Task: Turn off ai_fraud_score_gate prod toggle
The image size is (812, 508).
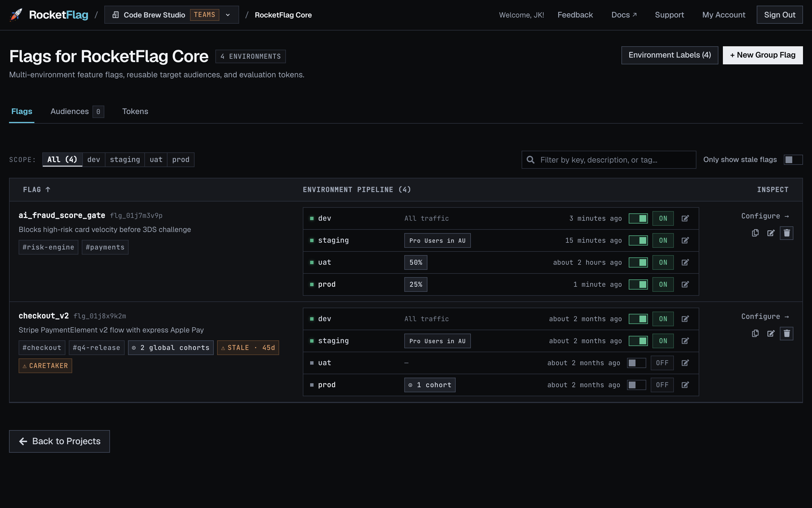Action: (638, 284)
